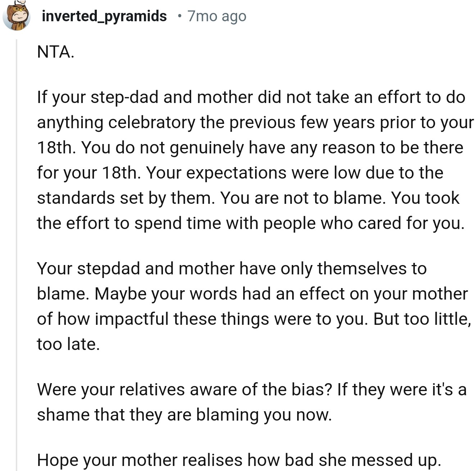Open the inverted_pyramids profile link
The width and height of the screenshot is (476, 471).
(104, 16)
